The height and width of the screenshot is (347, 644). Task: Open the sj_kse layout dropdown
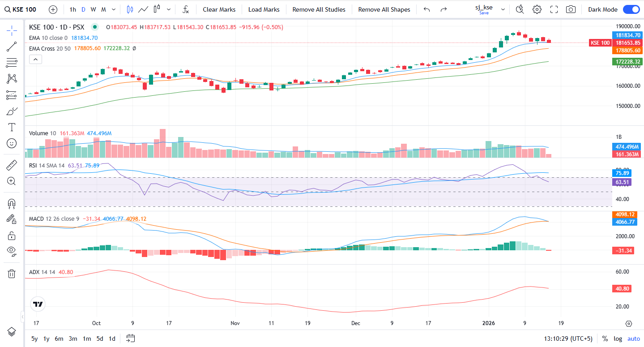503,9
